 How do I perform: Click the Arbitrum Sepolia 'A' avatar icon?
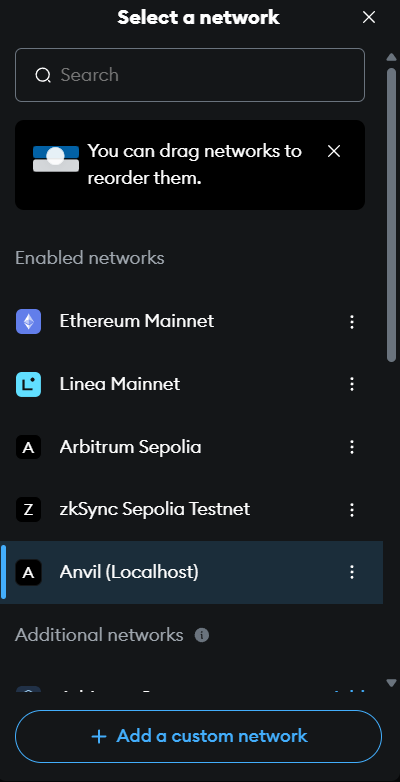28,447
